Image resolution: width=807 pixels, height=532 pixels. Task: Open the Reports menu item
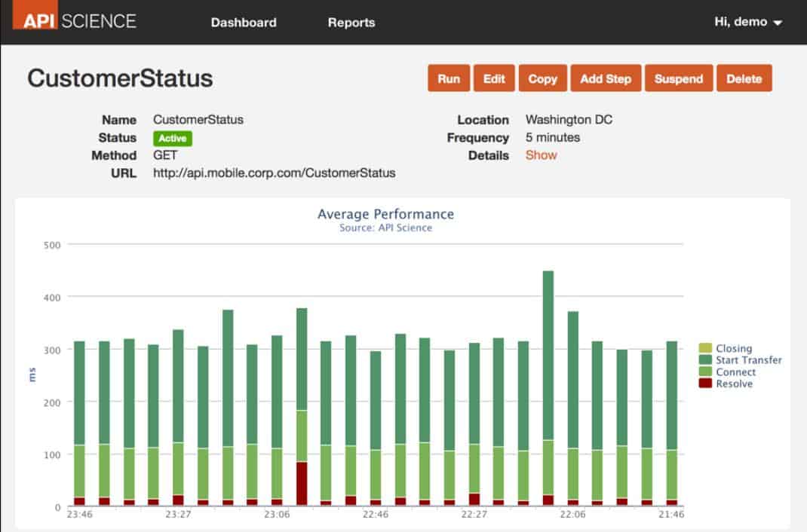[351, 23]
